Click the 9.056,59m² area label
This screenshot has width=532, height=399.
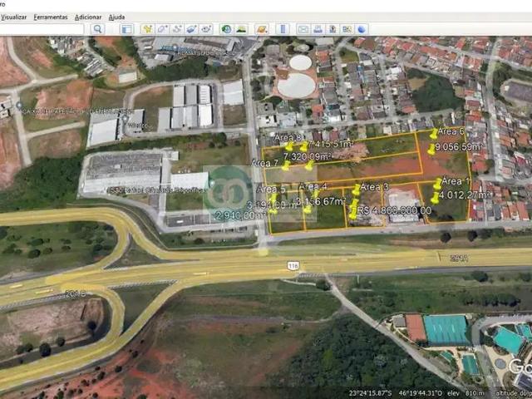pyautogui.click(x=458, y=147)
